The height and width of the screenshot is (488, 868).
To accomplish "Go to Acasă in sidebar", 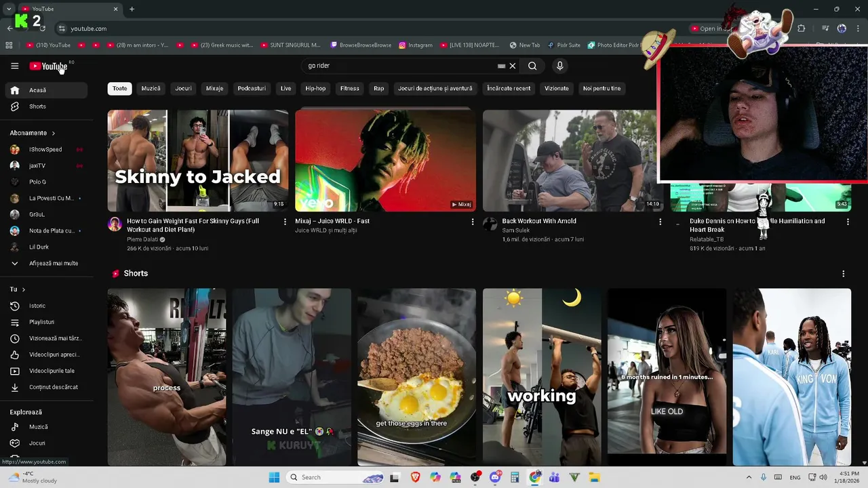I will click(x=47, y=90).
